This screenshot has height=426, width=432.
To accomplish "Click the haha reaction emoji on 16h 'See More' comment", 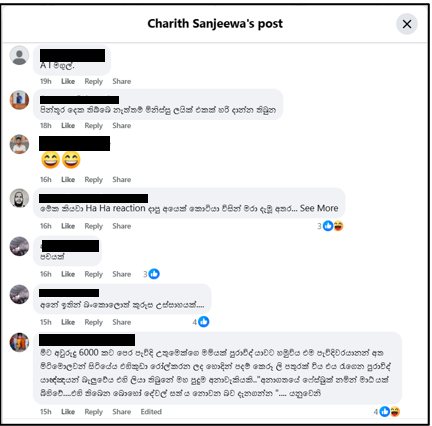I will 338,226.
